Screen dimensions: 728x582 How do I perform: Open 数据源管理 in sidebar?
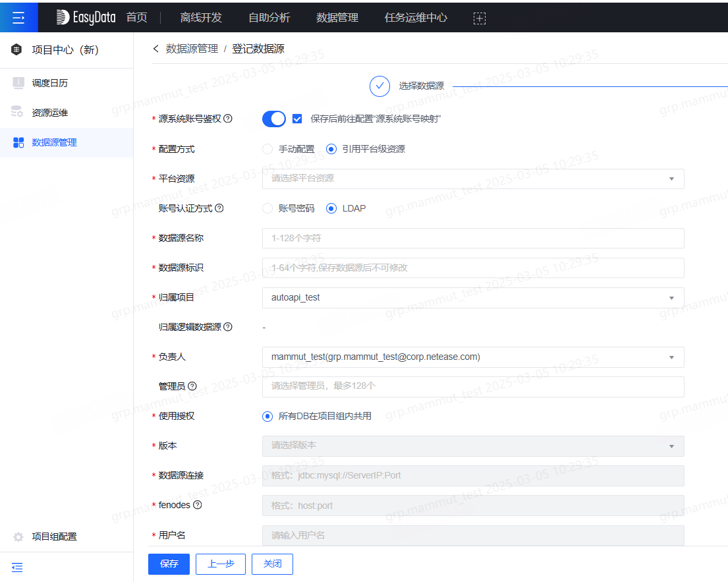[x=67, y=142]
